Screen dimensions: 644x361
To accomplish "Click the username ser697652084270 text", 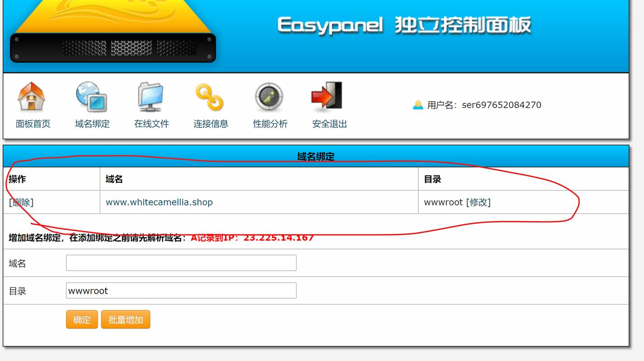I will click(x=501, y=105).
